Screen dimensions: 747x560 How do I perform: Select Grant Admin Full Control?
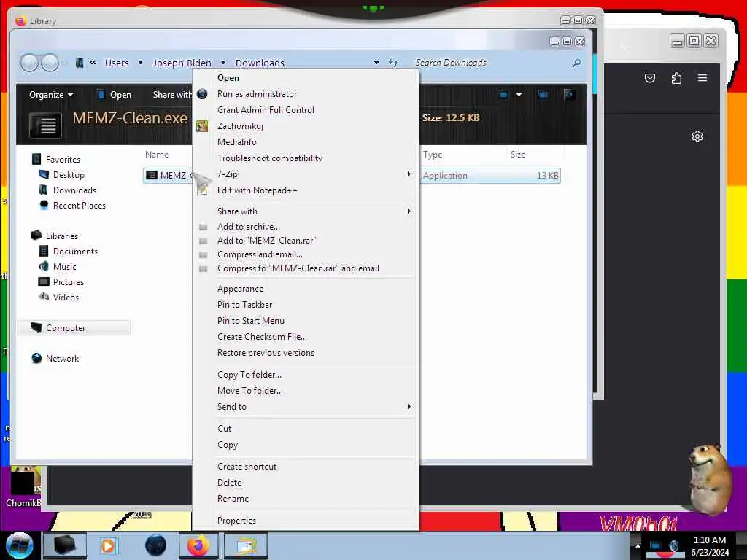(266, 110)
